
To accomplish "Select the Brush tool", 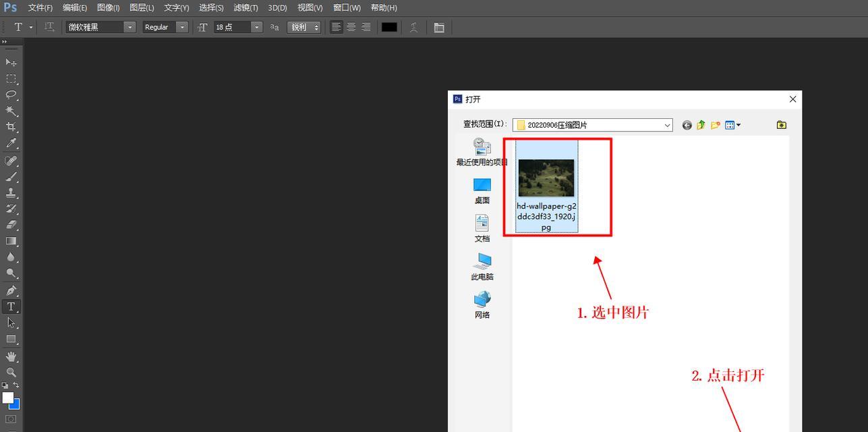I will click(11, 177).
